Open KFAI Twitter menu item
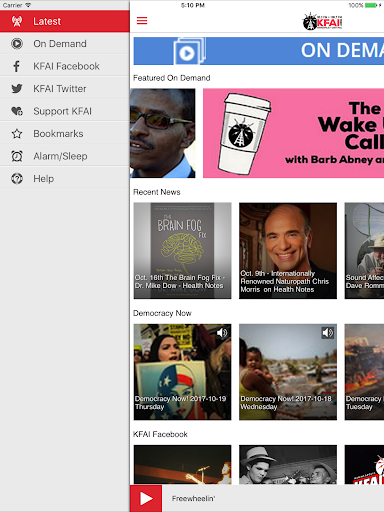This screenshot has height=512, width=384. pyautogui.click(x=65, y=89)
